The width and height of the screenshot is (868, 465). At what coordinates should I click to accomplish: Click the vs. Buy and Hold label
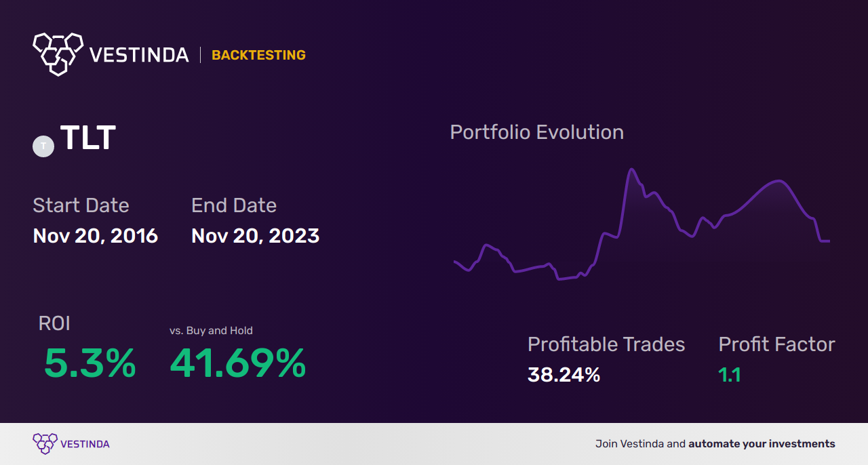[211, 331]
